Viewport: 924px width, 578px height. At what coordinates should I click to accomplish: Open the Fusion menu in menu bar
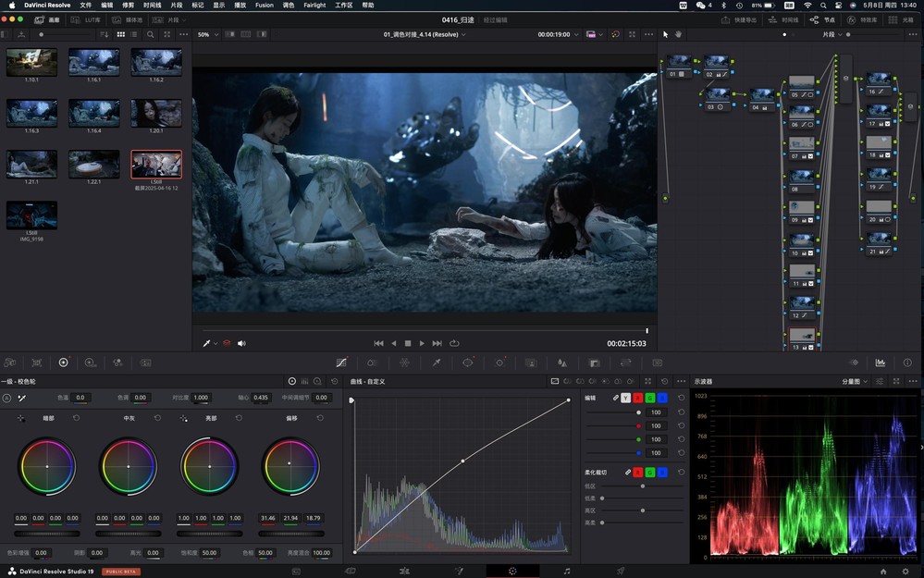(264, 5)
